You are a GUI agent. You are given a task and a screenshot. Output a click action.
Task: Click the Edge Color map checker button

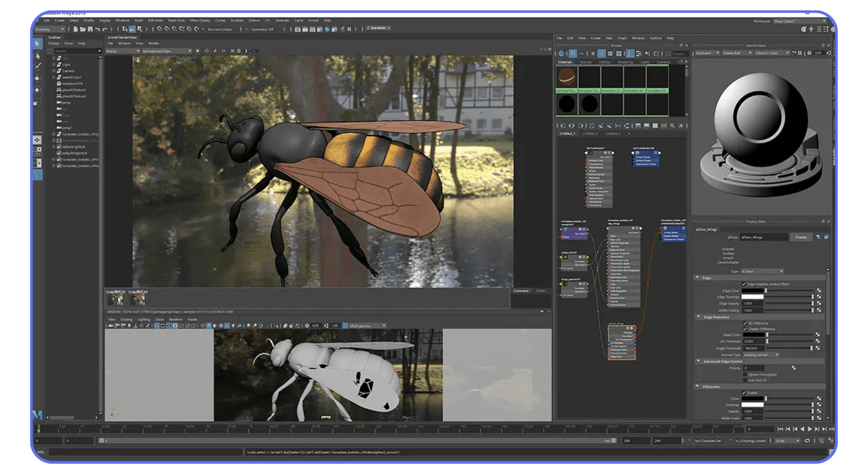point(819,291)
